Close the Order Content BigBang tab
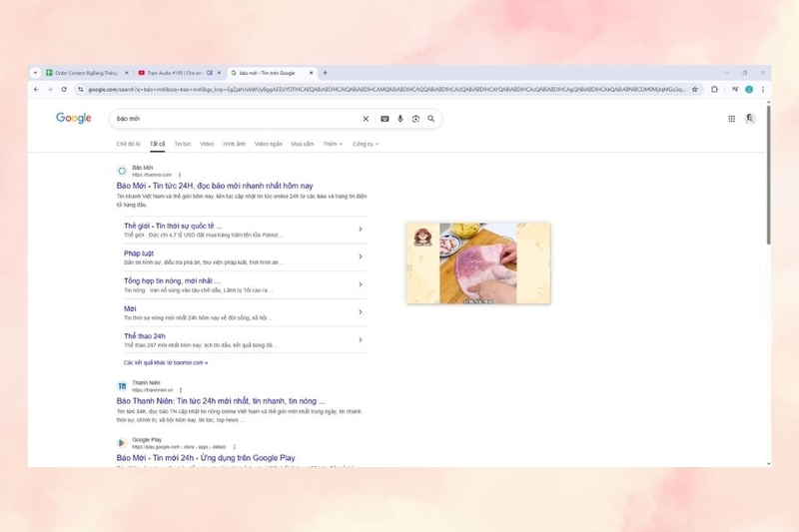This screenshot has height=532, width=799. 127,73
